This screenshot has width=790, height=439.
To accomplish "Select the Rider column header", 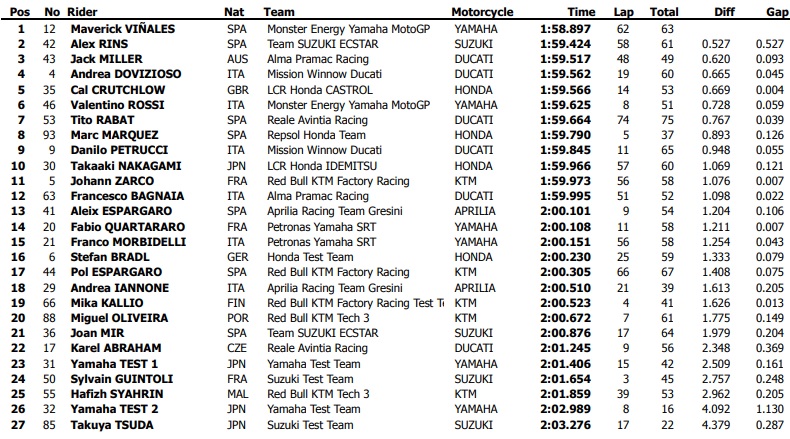I will click(x=82, y=12).
